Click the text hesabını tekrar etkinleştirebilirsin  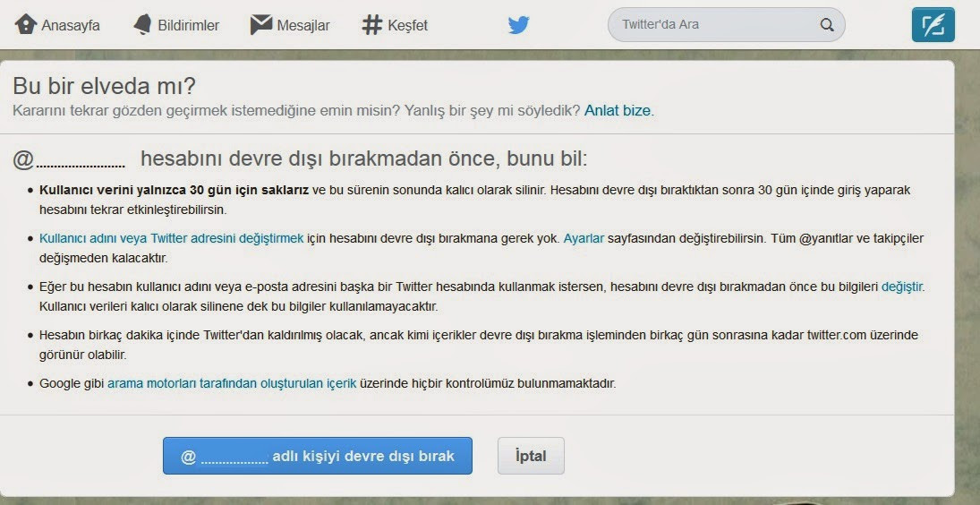pyautogui.click(x=132, y=210)
